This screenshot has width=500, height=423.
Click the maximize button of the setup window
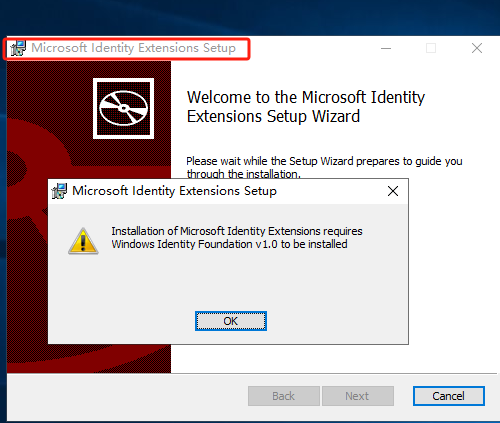(431, 48)
